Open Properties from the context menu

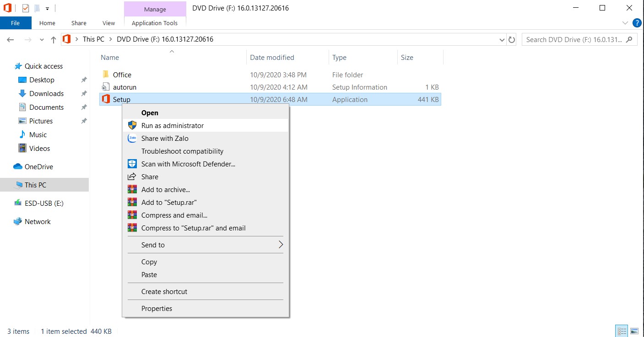pos(206,309)
